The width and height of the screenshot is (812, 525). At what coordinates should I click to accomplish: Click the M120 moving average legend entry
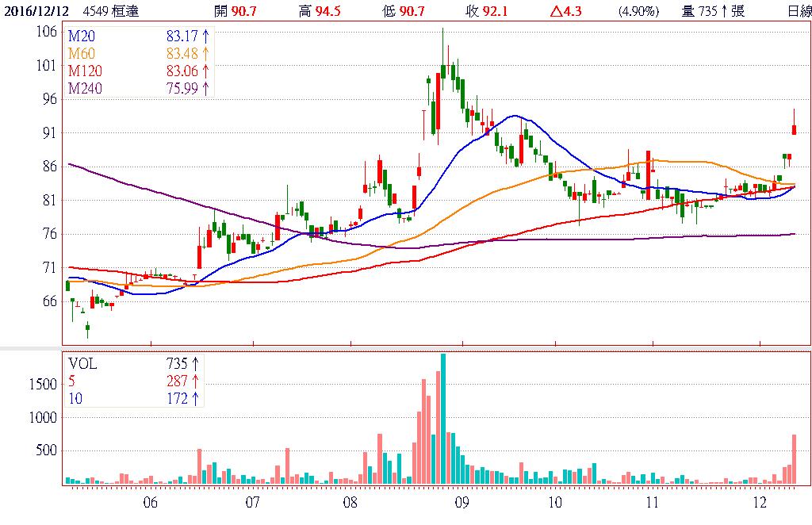point(83,71)
